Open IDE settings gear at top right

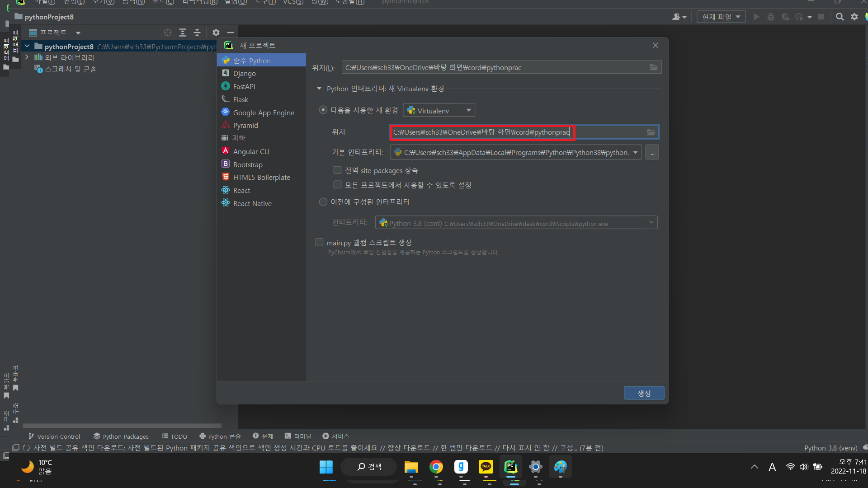tap(854, 17)
